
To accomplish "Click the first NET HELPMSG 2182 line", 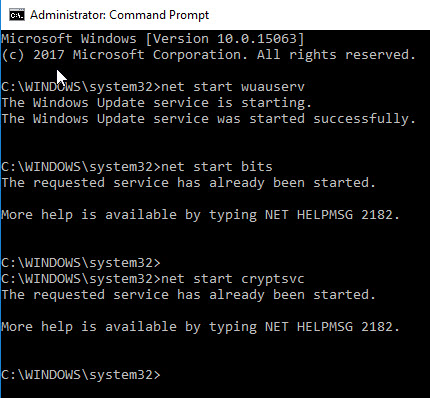I will [201, 215].
